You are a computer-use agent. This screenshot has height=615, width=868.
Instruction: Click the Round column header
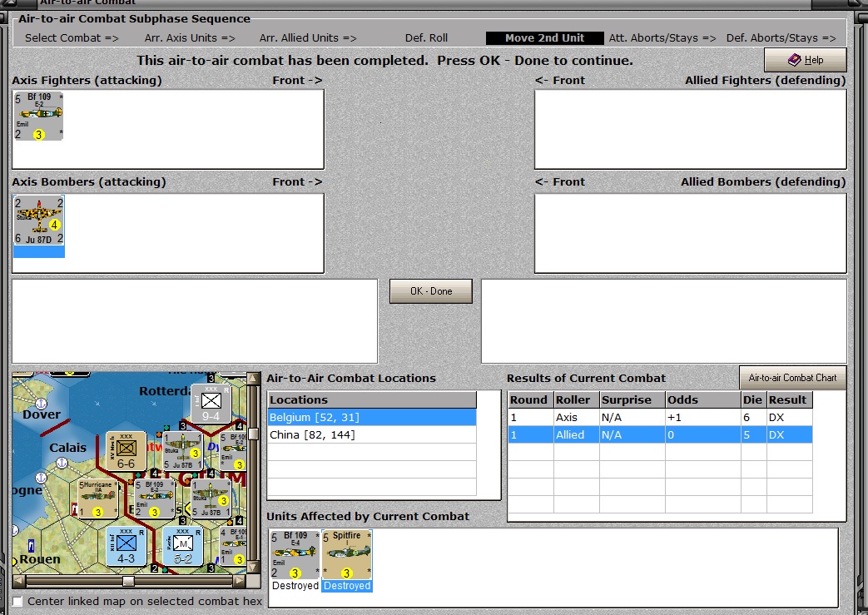pyautogui.click(x=530, y=399)
